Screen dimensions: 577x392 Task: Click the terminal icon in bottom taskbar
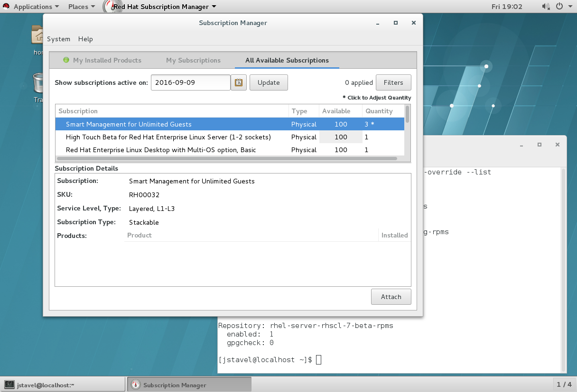click(9, 385)
